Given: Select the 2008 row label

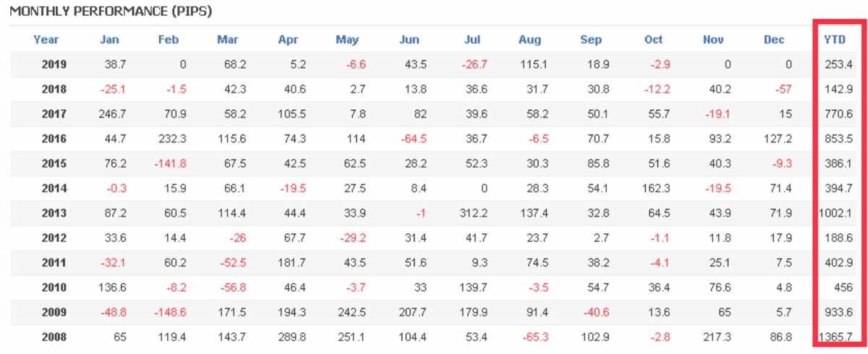Looking at the screenshot, I should point(54,337).
